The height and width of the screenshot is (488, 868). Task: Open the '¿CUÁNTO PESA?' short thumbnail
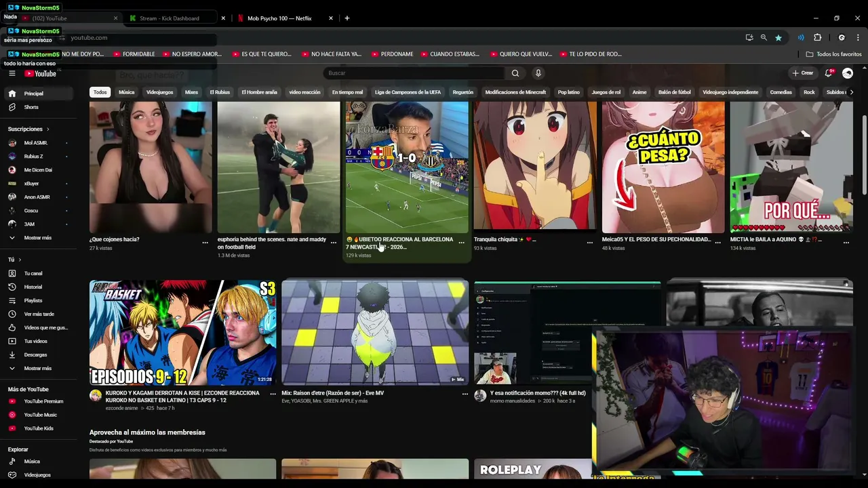[663, 167]
